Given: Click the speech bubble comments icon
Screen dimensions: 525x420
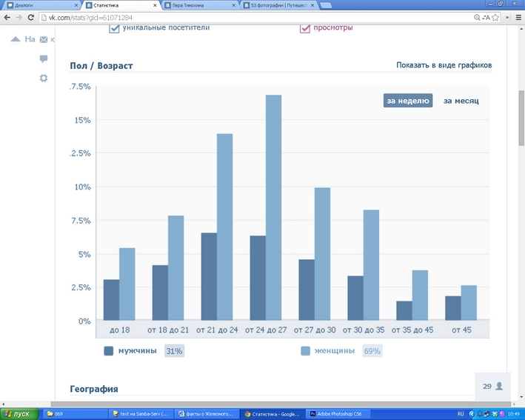Looking at the screenshot, I should coord(44,59).
